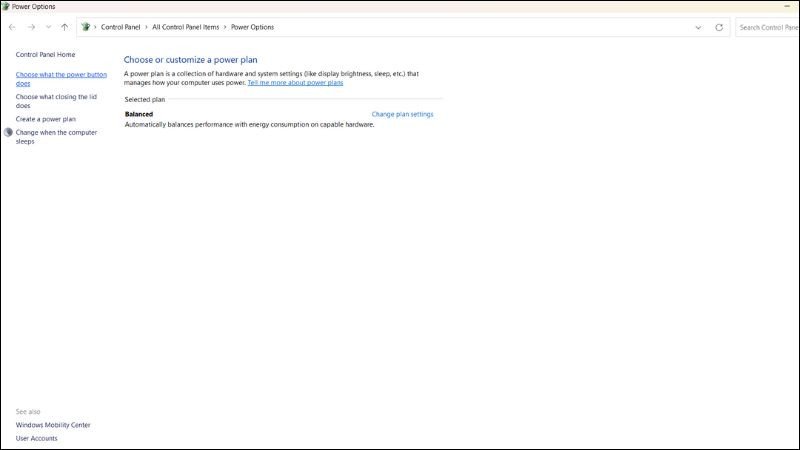The width and height of the screenshot is (800, 450).
Task: Select Create a power plan
Action: [45, 119]
